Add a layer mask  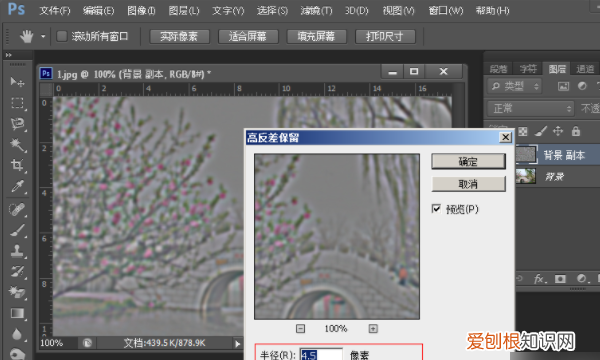(560, 279)
